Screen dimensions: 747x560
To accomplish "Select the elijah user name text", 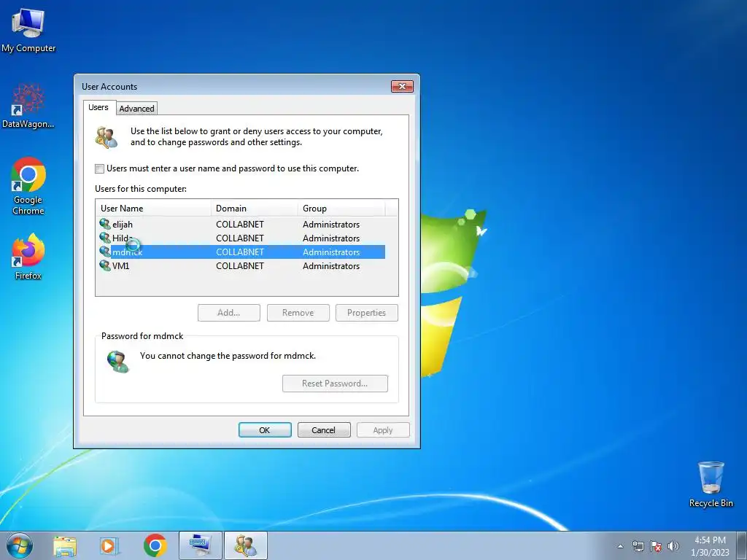I will pos(123,225).
